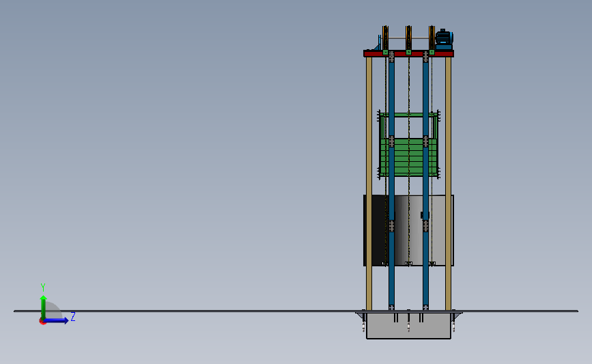Select the green cargo cage in the shaft
The height and width of the screenshot is (364, 592).
tap(409, 145)
